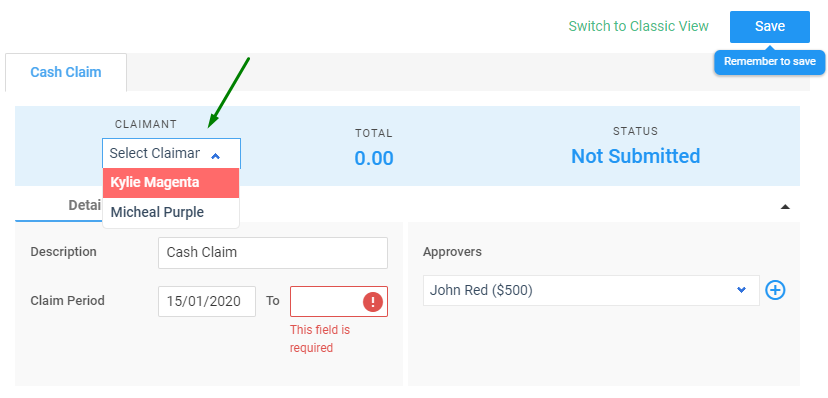Open the Details tab
Screen dimensions: 828x398
point(85,205)
